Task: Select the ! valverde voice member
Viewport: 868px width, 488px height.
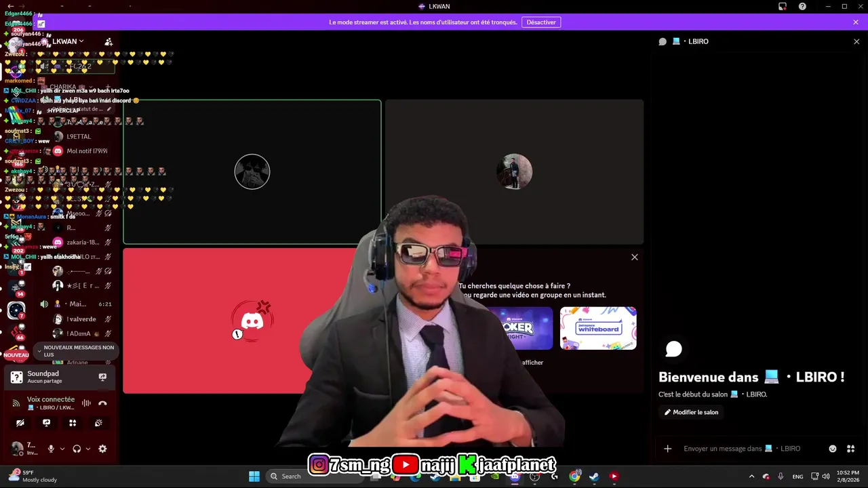Action: pos(81,319)
